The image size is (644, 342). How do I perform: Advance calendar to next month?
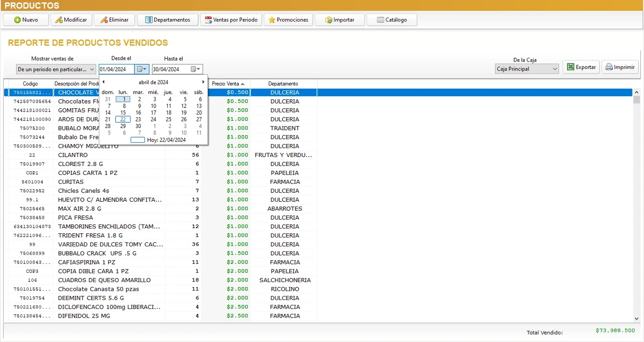(x=203, y=82)
